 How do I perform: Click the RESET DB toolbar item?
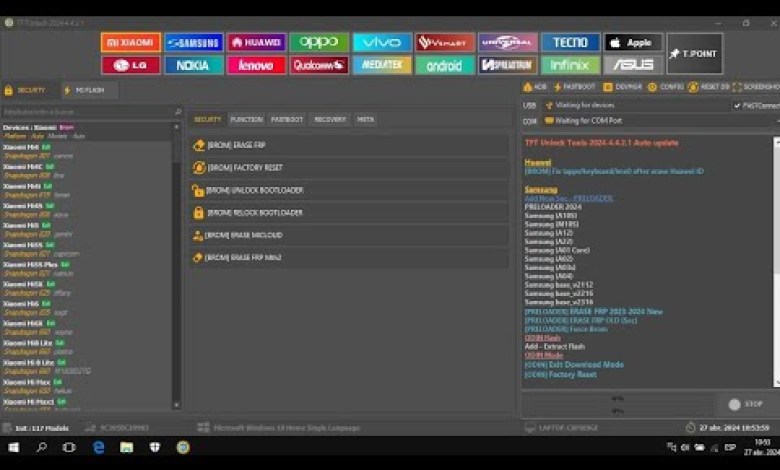708,87
